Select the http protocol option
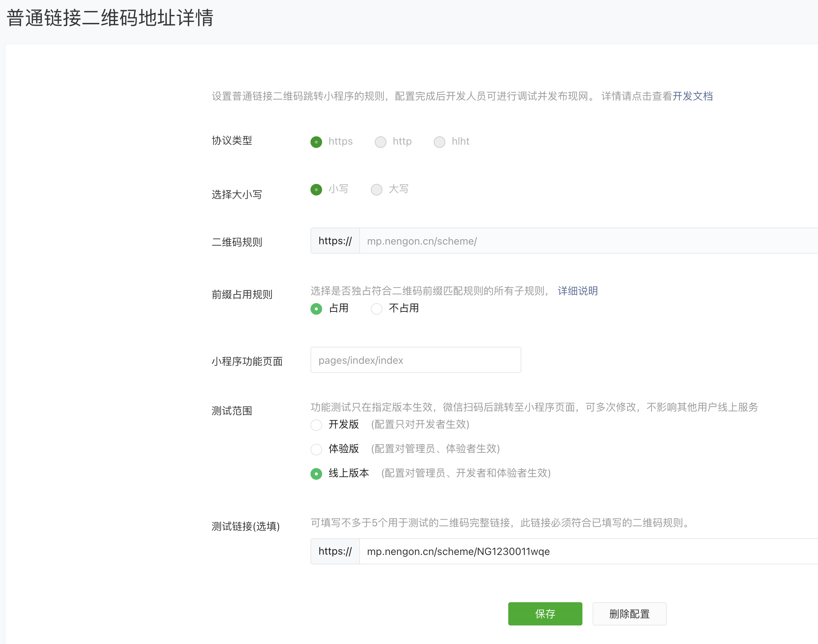The height and width of the screenshot is (644, 818). coord(380,142)
